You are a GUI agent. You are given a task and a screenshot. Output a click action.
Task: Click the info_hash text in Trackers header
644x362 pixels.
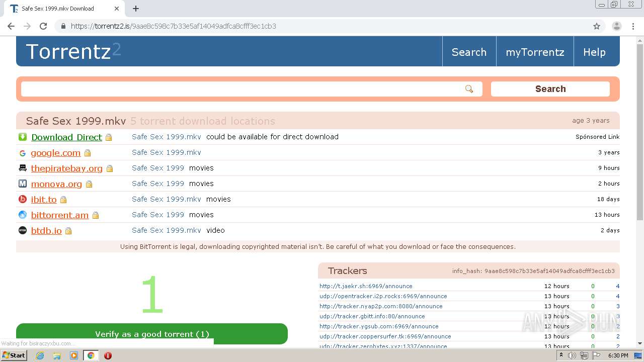pyautogui.click(x=533, y=271)
